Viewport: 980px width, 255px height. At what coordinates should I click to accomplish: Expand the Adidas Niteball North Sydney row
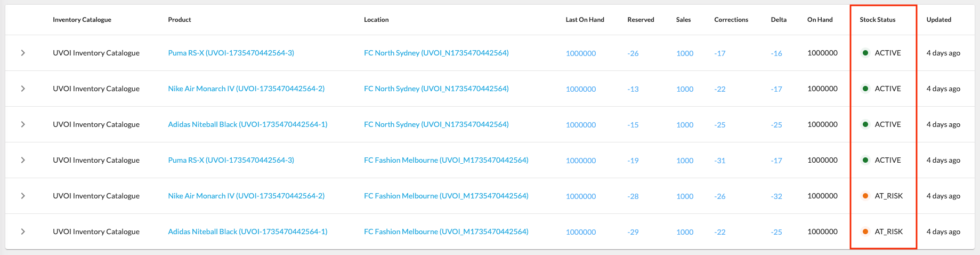click(x=23, y=124)
